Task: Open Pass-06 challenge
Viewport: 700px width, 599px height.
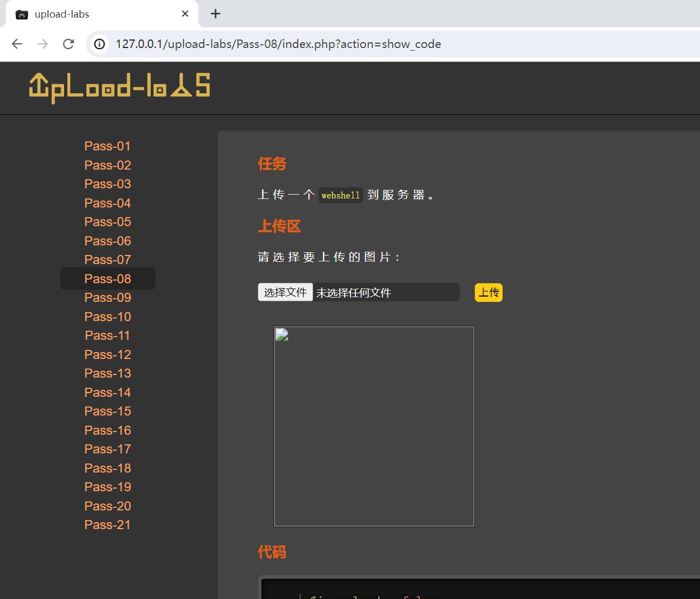Action: [x=108, y=241]
